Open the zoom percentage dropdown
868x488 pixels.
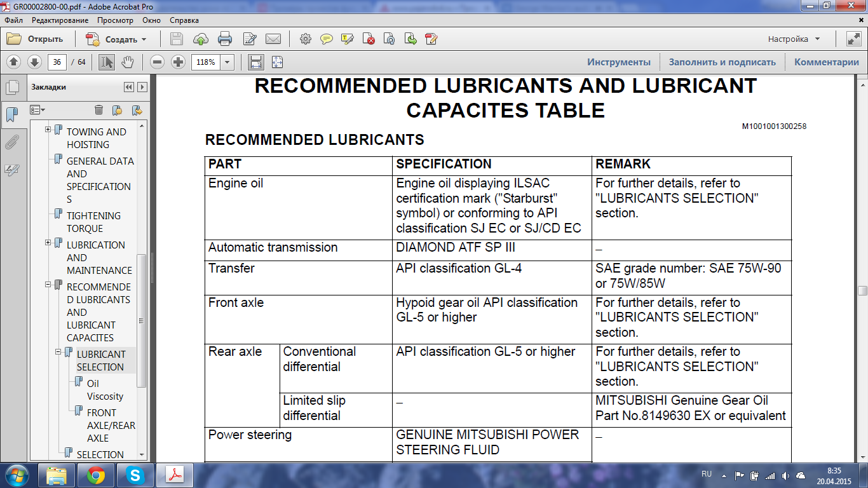click(228, 62)
